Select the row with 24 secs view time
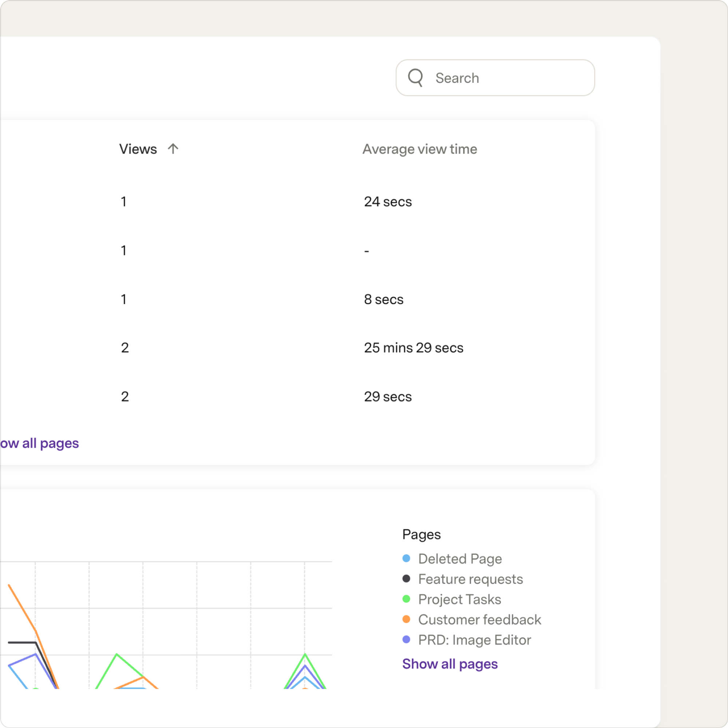Image resolution: width=728 pixels, height=728 pixels. click(298, 202)
